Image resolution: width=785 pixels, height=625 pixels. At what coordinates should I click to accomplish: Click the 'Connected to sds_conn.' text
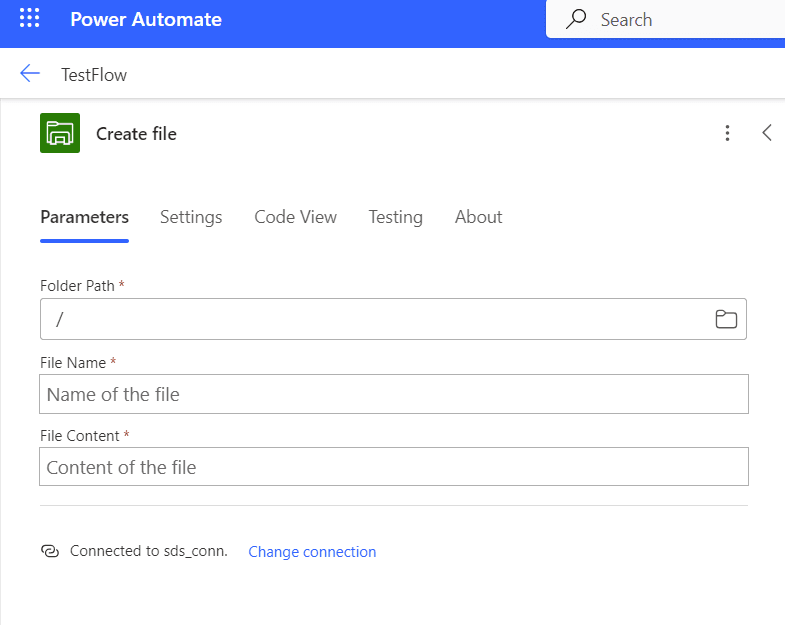149,551
